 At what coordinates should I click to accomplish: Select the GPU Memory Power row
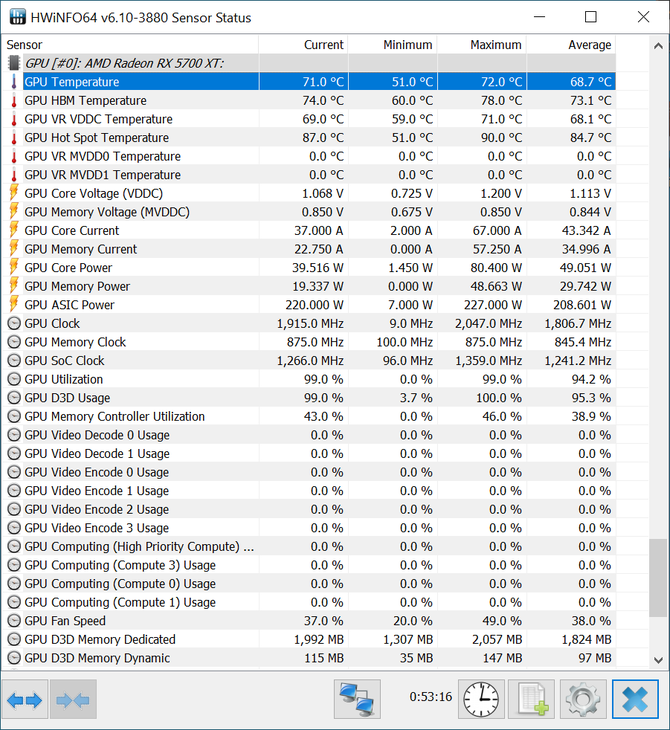309,286
